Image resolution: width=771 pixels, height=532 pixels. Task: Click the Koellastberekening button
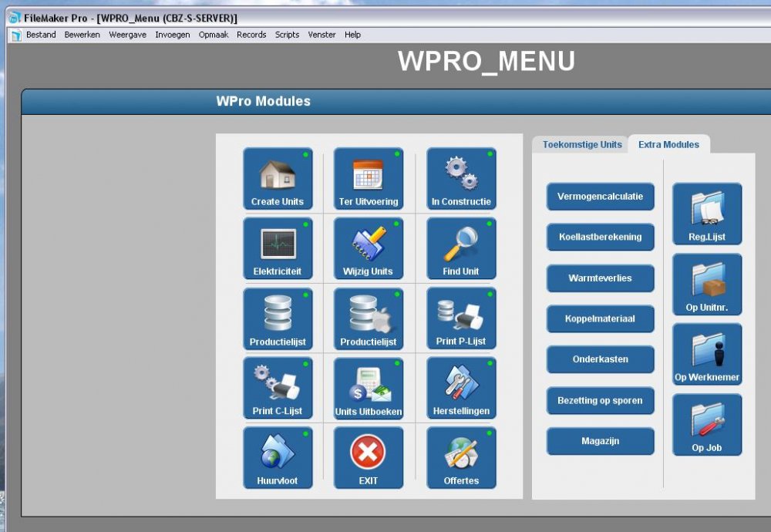pyautogui.click(x=601, y=237)
